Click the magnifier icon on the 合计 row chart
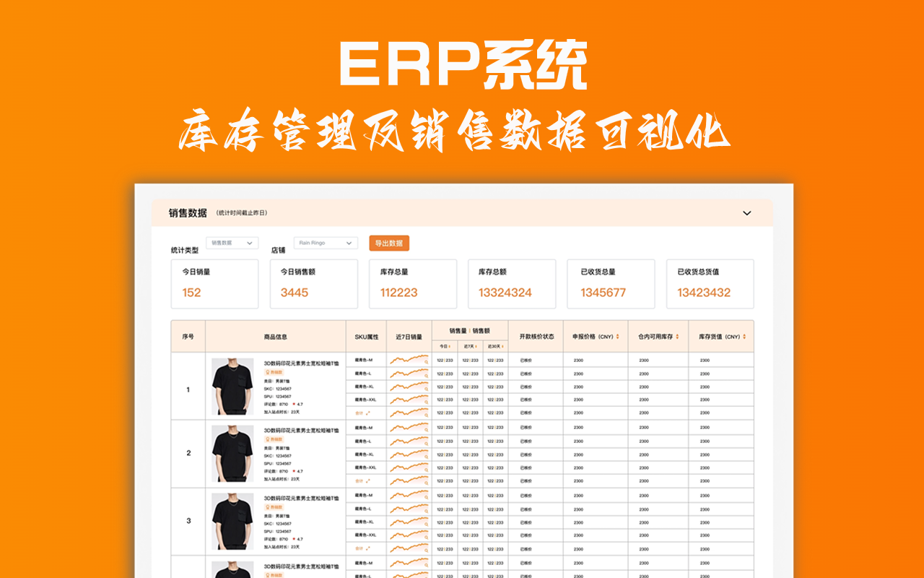 427,414
